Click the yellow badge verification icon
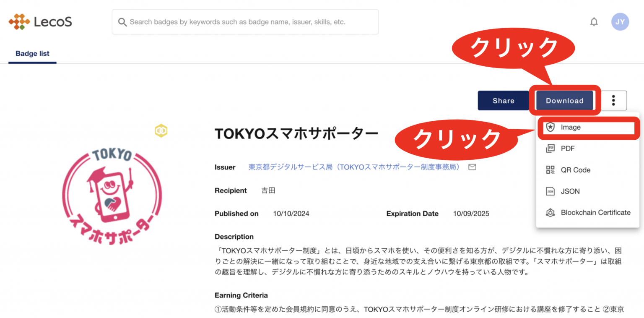Image resolution: width=644 pixels, height=318 pixels. point(161,130)
